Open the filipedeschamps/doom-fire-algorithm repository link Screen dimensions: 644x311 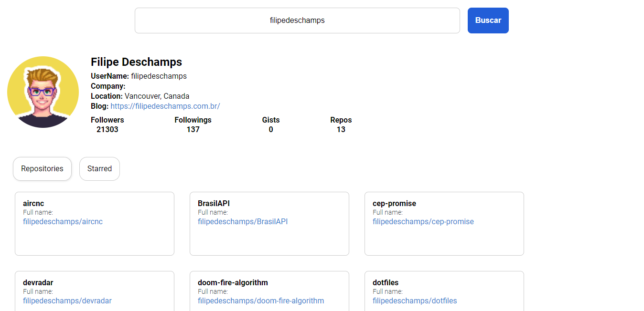261,301
